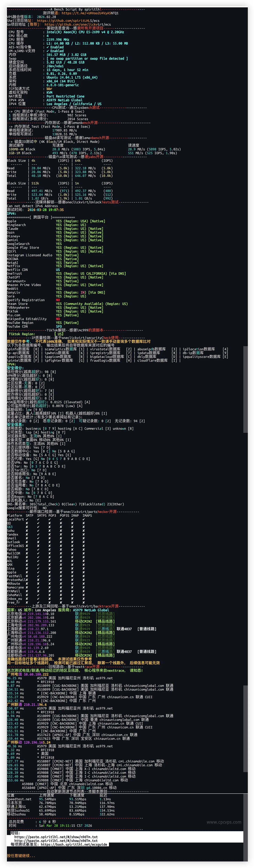Click the traceroute header 广州移动 120.196.165.24
The width and height of the screenshot is (254, 868).
click(x=29, y=742)
